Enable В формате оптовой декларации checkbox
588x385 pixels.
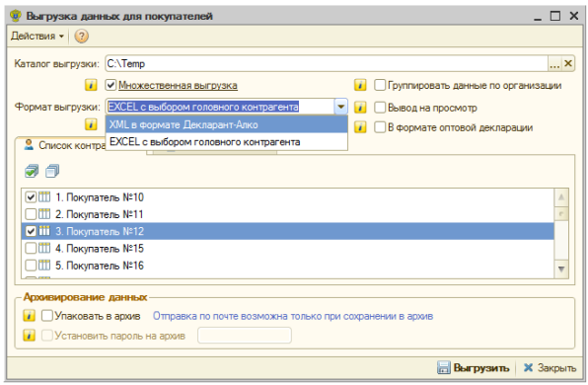point(380,127)
